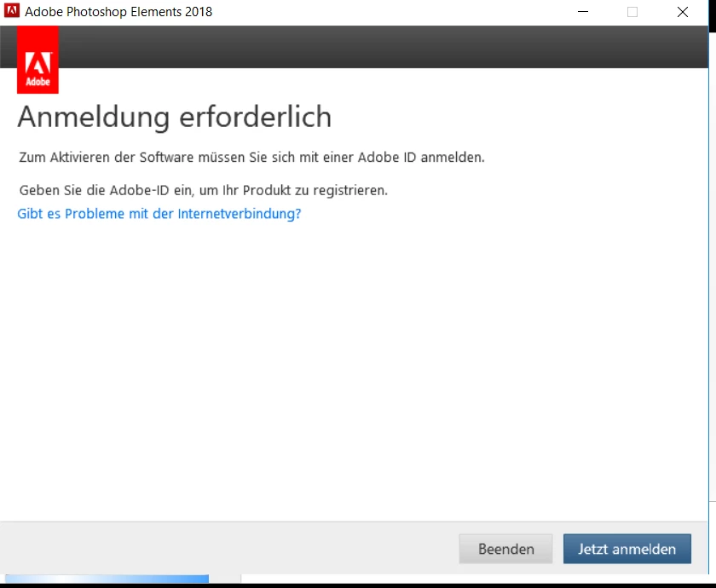Click the Jetzt anmelden button

click(627, 549)
